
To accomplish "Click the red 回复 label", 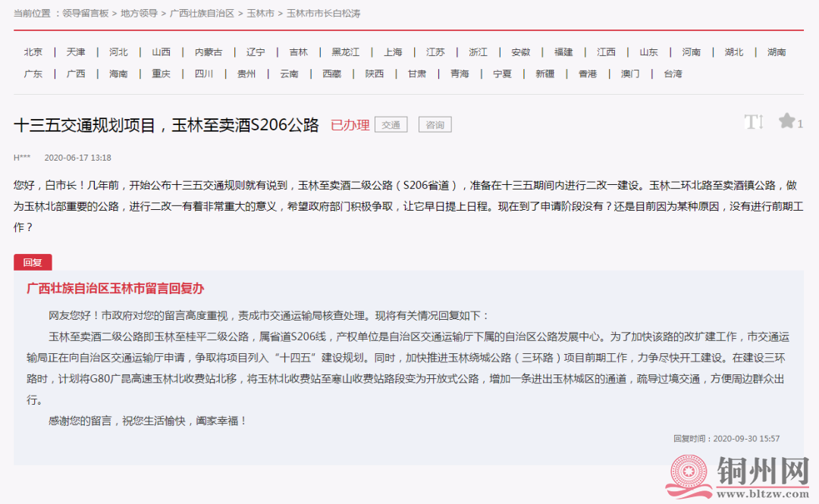I will [x=33, y=262].
